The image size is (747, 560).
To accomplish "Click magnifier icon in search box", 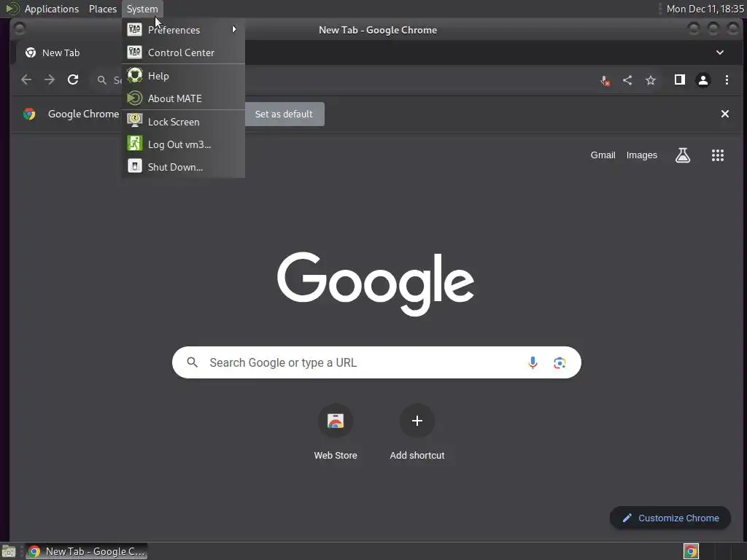I will pos(192,362).
